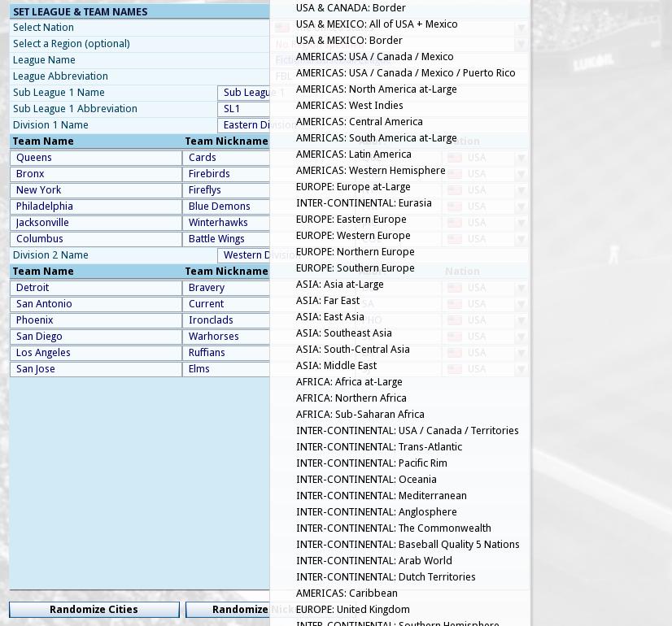Pick 'INTER-CONTINENTAL: Baseball Quality 5 Nations'
The width and height of the screenshot is (672, 626).
coord(408,545)
